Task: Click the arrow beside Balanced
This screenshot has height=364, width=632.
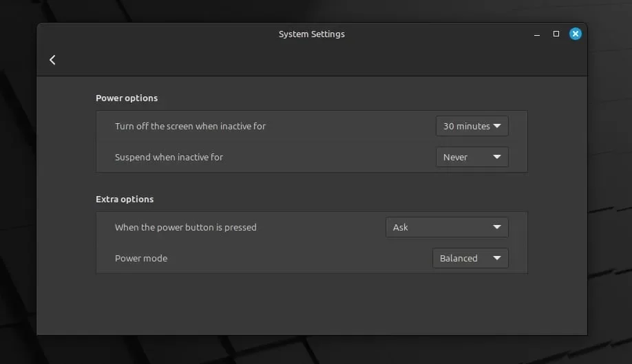Action: coord(497,258)
